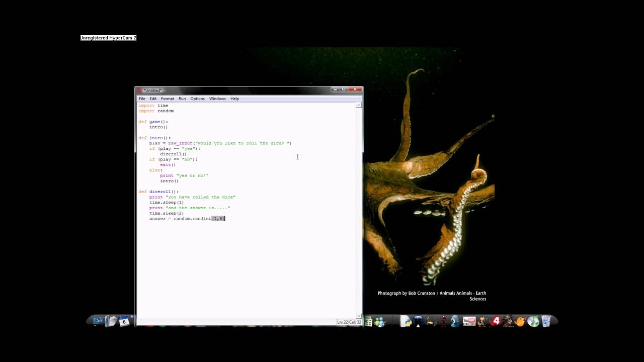Open the music disc icon in the dock
Screen dimensions: 644x362
coord(533,321)
